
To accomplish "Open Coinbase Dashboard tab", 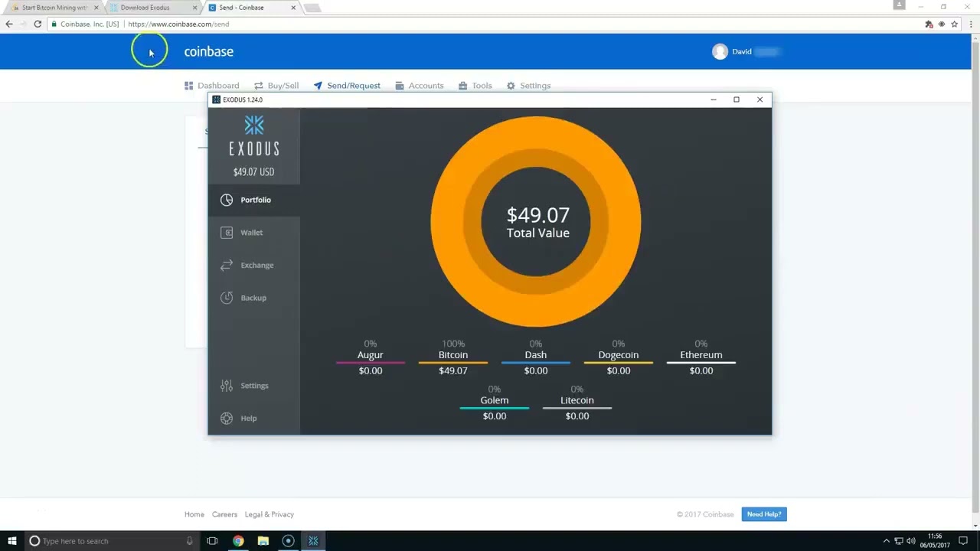I will (x=212, y=86).
